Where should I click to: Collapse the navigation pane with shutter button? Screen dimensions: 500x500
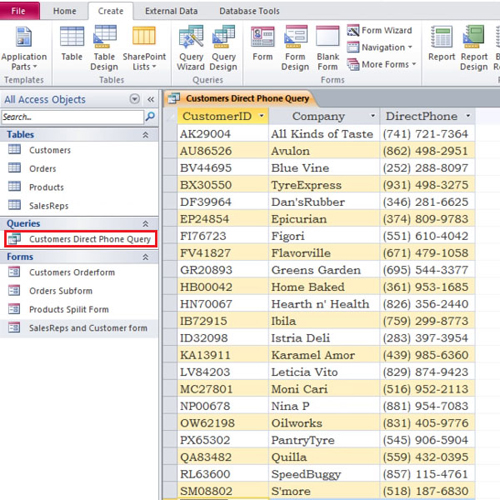coord(151,99)
